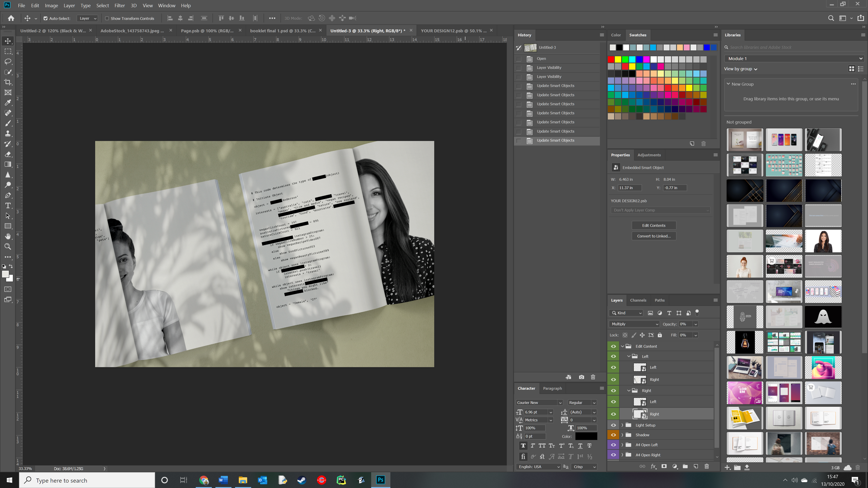Open the Filter menu
The height and width of the screenshot is (488, 868).
pos(119,5)
